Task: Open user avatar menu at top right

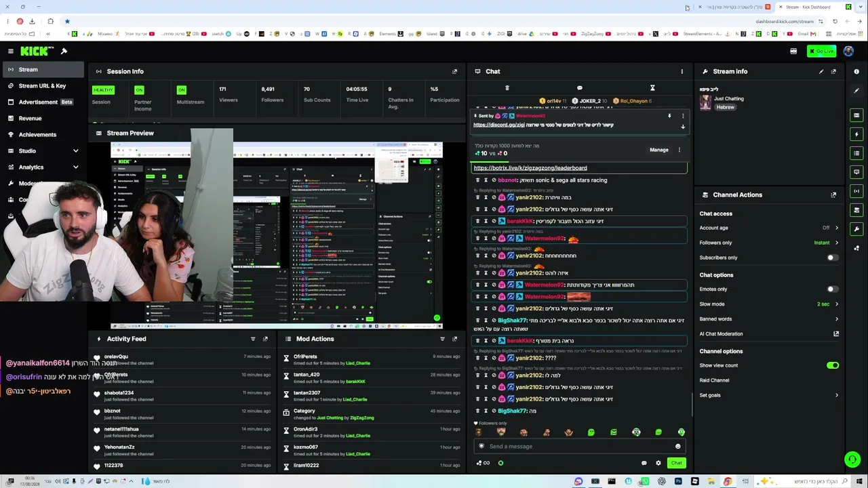Action: tap(848, 52)
